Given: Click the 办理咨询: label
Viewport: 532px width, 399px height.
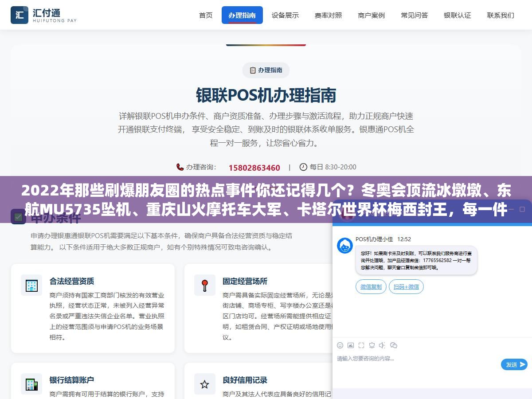Looking at the screenshot, I should (201, 167).
